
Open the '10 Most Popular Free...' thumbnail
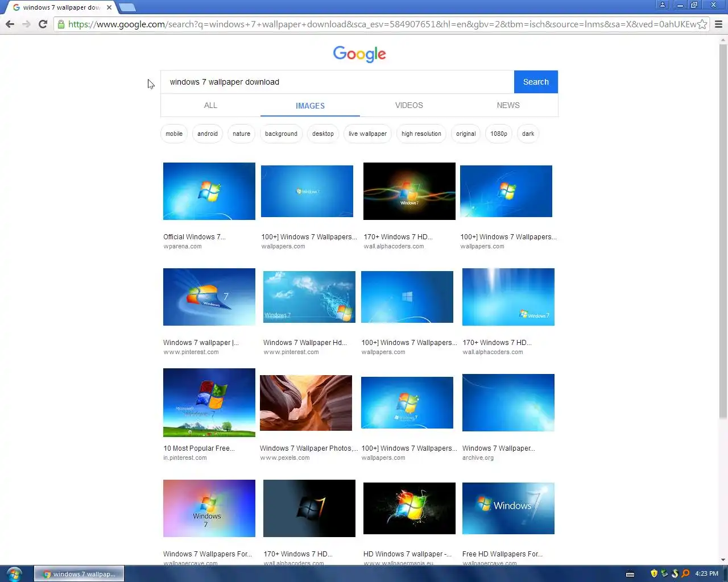tap(209, 402)
